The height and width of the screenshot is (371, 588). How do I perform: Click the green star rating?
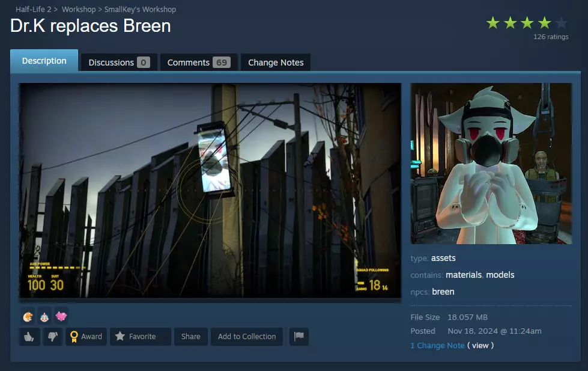coord(527,23)
